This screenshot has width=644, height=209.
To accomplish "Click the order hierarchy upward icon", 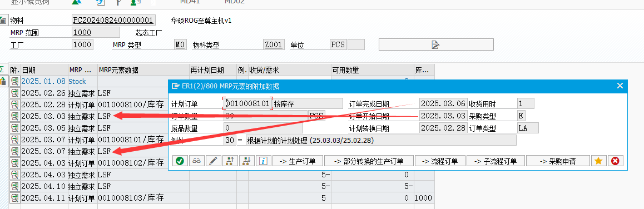I will (x=230, y=161).
